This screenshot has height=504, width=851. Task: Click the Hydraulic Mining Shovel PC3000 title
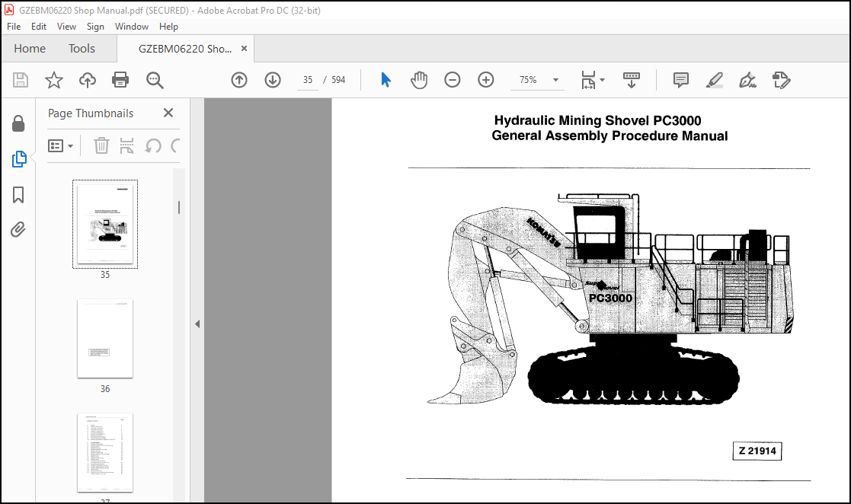(x=597, y=120)
